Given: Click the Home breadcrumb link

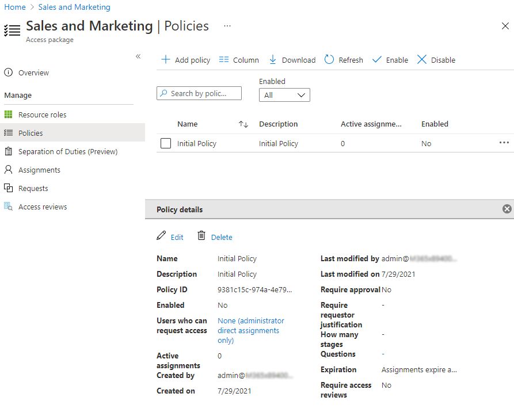Looking at the screenshot, I should 15,7.
